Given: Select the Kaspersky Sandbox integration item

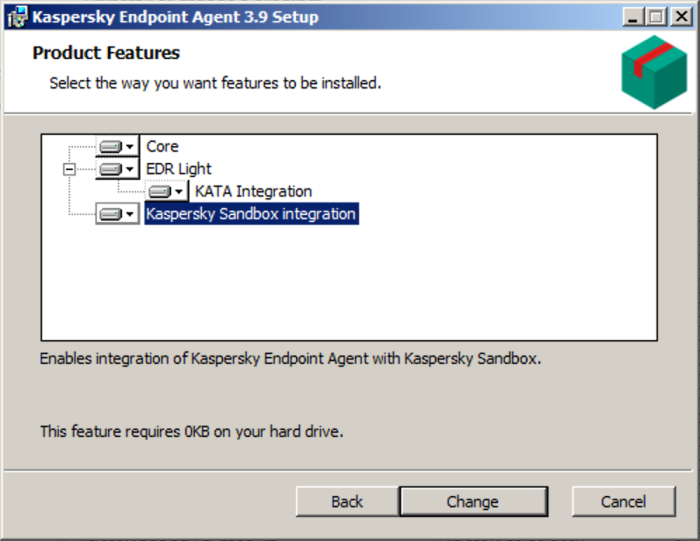Looking at the screenshot, I should click(251, 214).
